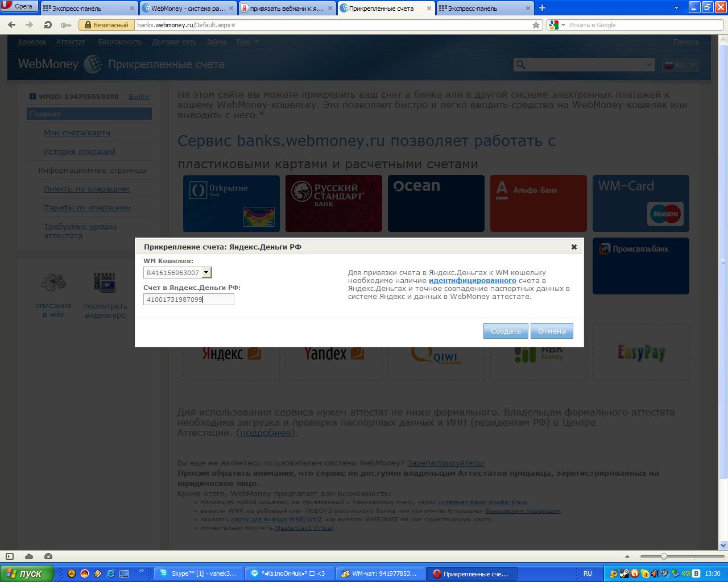
Task: Select the EasyPay payment system tile
Action: tap(641, 352)
